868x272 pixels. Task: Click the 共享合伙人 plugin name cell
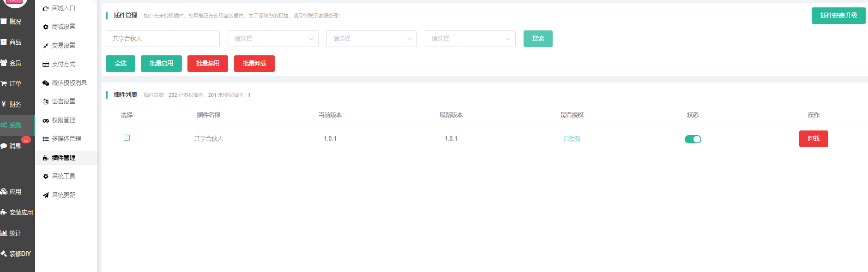click(209, 139)
